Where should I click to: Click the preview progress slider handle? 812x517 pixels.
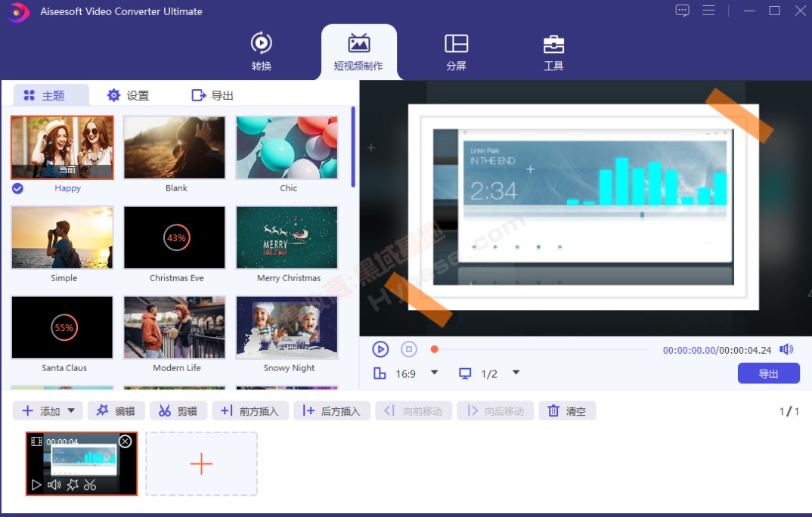tap(435, 349)
